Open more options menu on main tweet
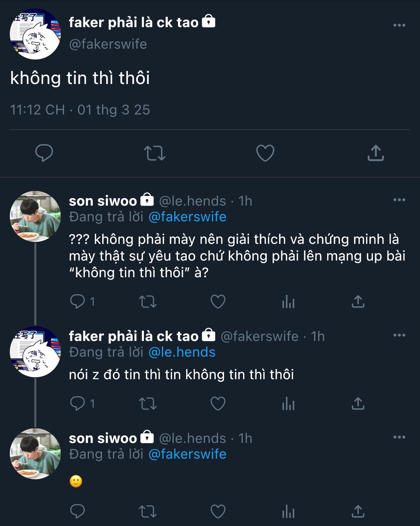420x526 pixels. tap(399, 25)
